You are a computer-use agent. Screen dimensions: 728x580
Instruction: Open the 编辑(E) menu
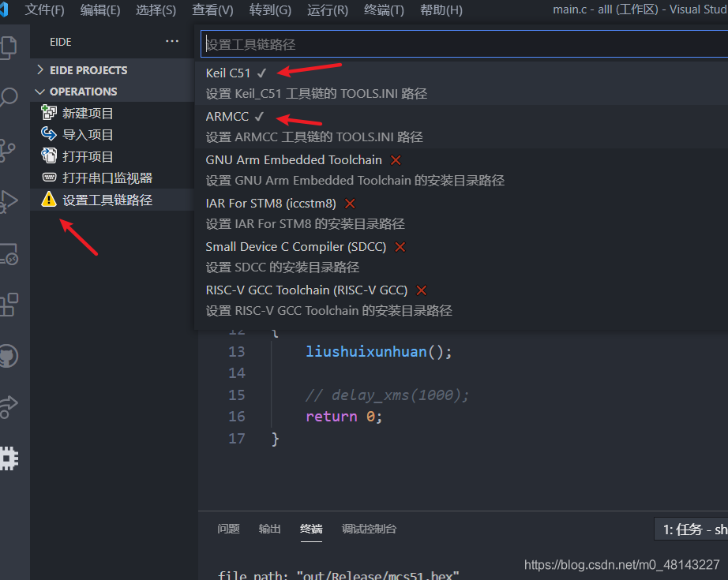coord(100,9)
